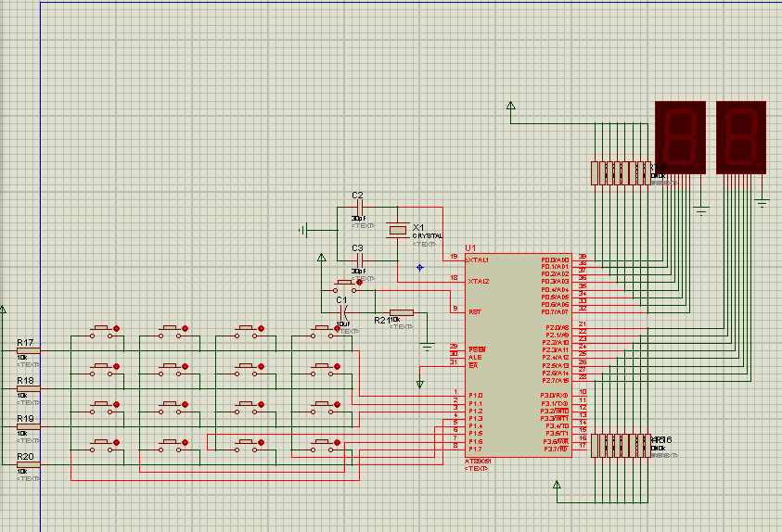Click the P1.0 pin label on U1
Viewport: 782px width, 532px height.
point(475,396)
